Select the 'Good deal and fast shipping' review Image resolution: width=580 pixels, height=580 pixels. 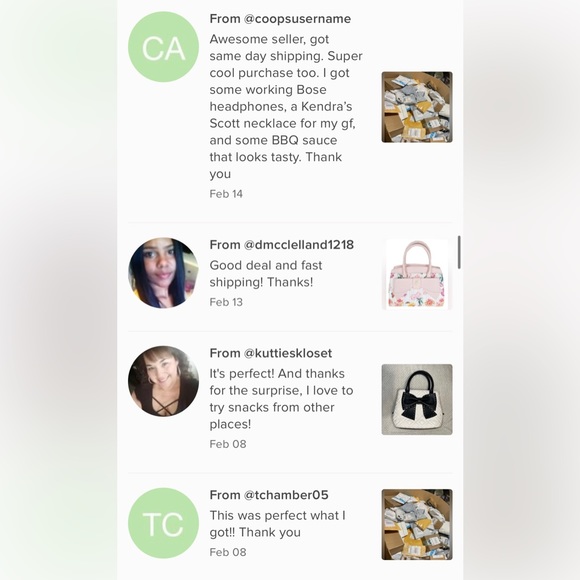(266, 274)
